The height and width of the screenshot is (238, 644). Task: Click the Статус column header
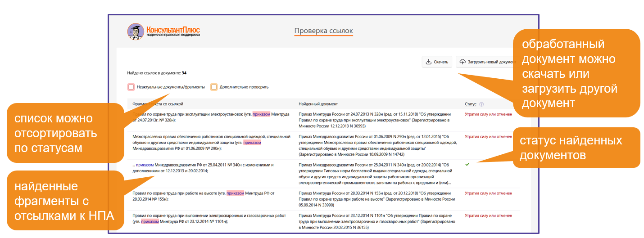pos(470,104)
